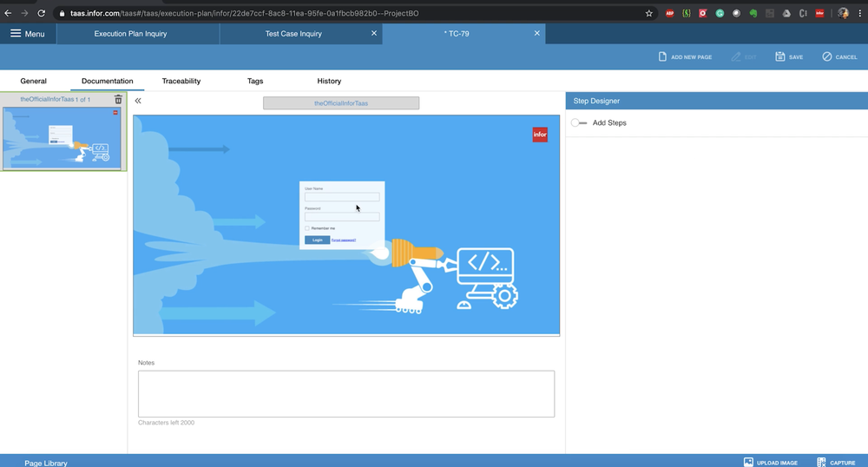Click the faded grid extension icon
The image size is (868, 467).
pos(769,13)
